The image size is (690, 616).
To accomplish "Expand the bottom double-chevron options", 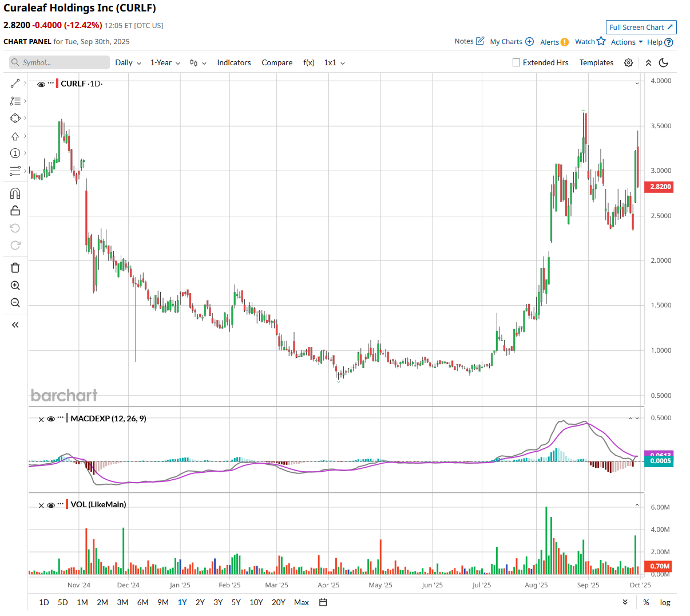I will [625, 602].
